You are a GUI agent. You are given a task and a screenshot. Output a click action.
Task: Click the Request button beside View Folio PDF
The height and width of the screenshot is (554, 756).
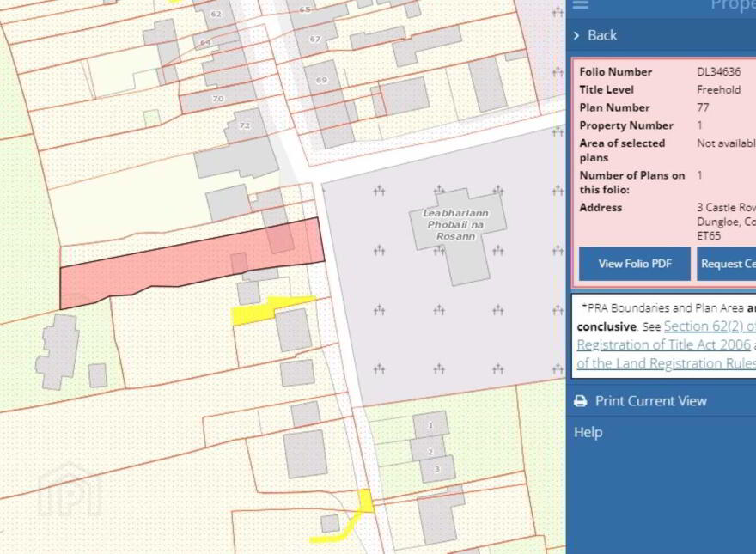pos(726,264)
